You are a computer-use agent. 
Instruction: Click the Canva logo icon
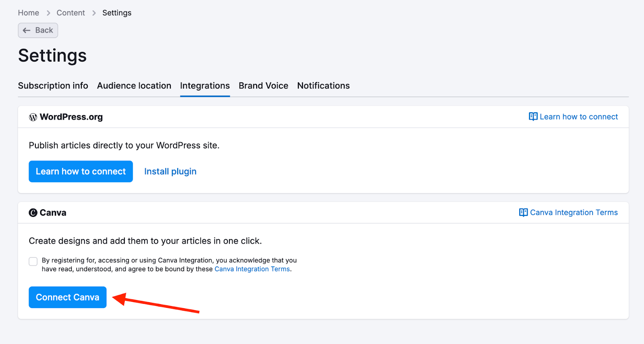[x=33, y=213]
